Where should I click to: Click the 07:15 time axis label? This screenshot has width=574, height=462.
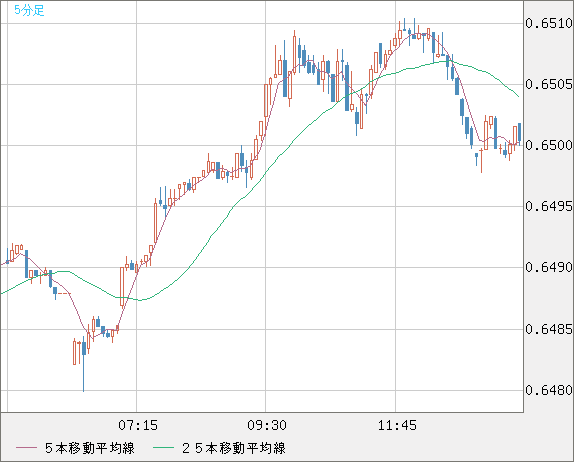coord(138,425)
